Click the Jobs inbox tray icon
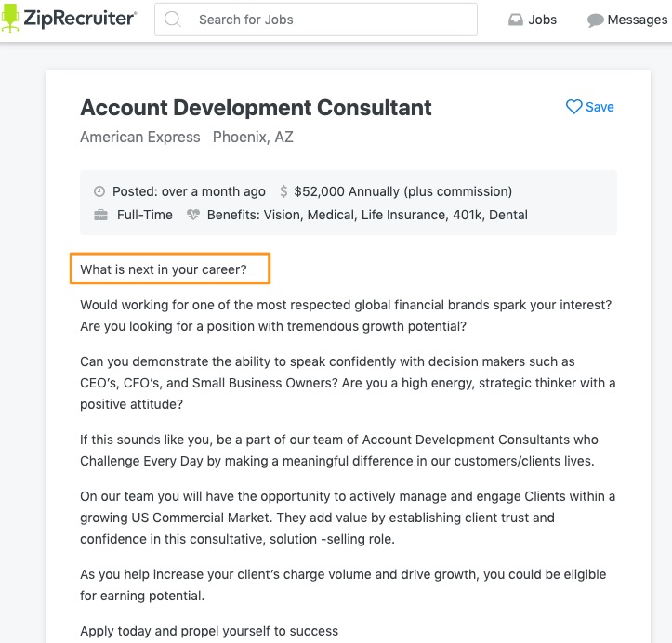This screenshot has height=643, width=672. coord(516,20)
